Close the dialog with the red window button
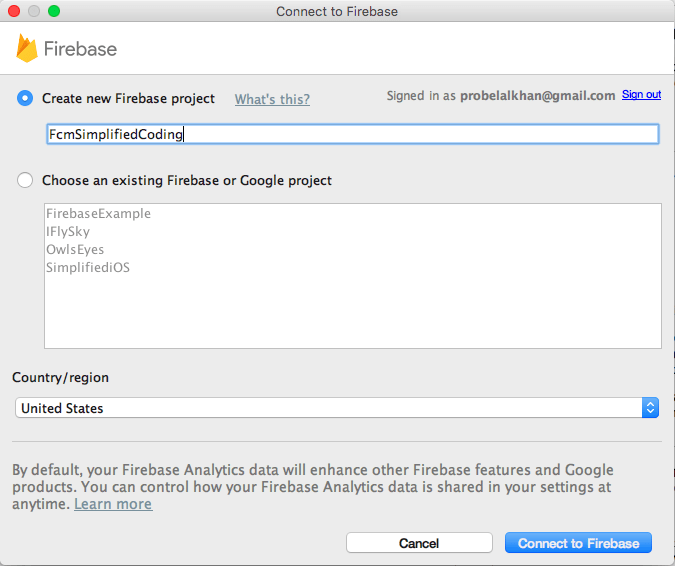This screenshot has height=566, width=675. tap(14, 11)
